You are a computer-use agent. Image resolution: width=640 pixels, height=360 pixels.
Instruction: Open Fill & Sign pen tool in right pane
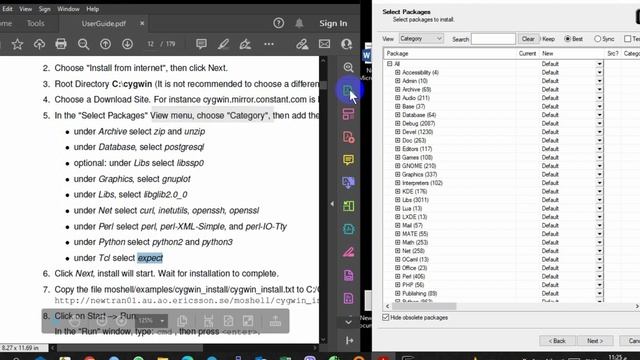348,252
